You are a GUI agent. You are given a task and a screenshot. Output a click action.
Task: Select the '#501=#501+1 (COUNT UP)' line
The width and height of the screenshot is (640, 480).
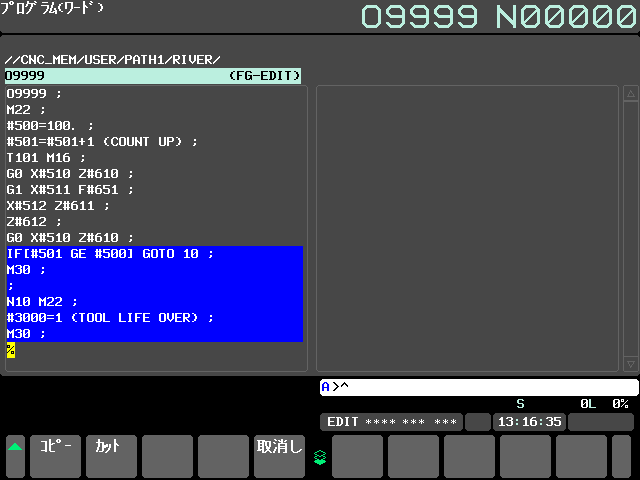point(102,142)
